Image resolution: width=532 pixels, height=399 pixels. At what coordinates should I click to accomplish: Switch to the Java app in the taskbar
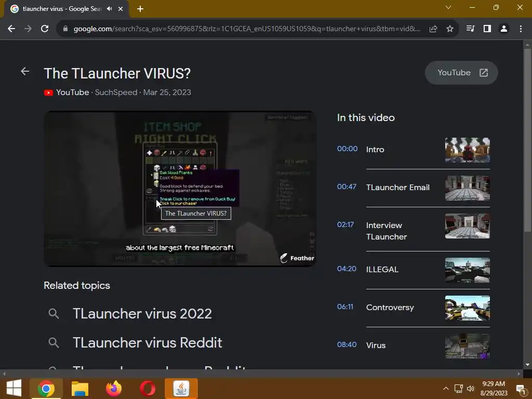pyautogui.click(x=181, y=389)
